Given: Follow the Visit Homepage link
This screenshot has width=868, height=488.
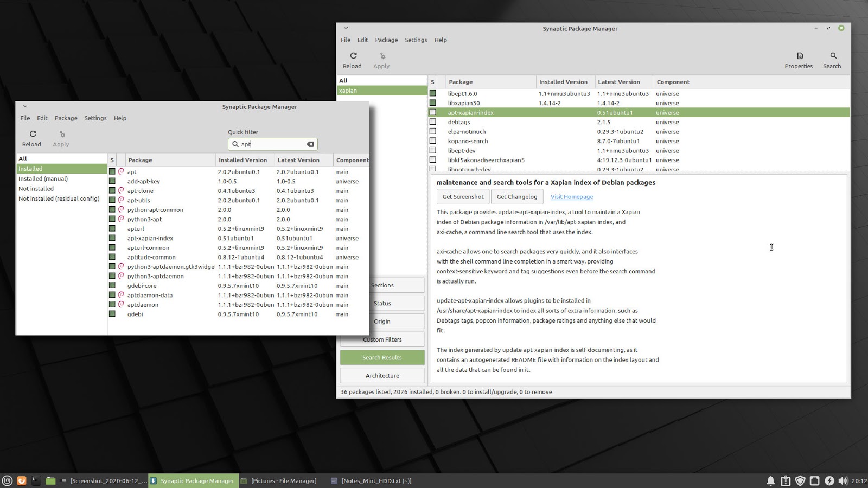Looking at the screenshot, I should click(x=571, y=196).
